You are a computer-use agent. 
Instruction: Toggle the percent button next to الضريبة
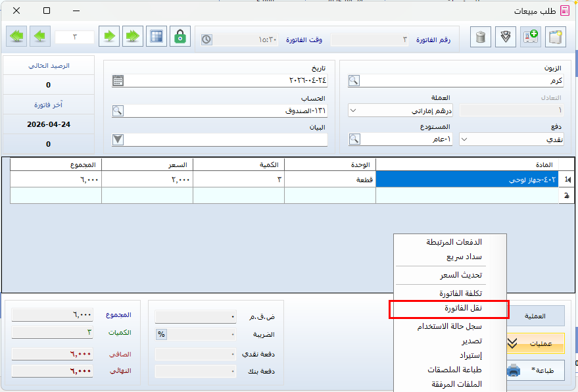pos(161,334)
